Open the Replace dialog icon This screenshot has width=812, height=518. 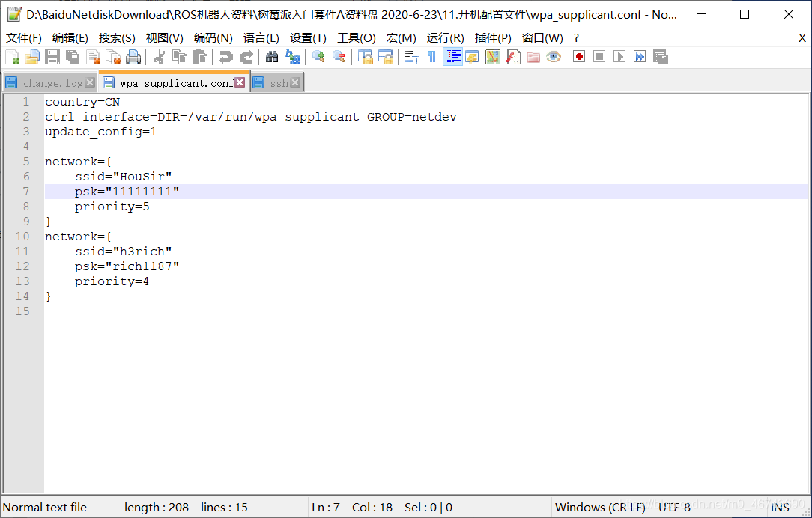[293, 57]
